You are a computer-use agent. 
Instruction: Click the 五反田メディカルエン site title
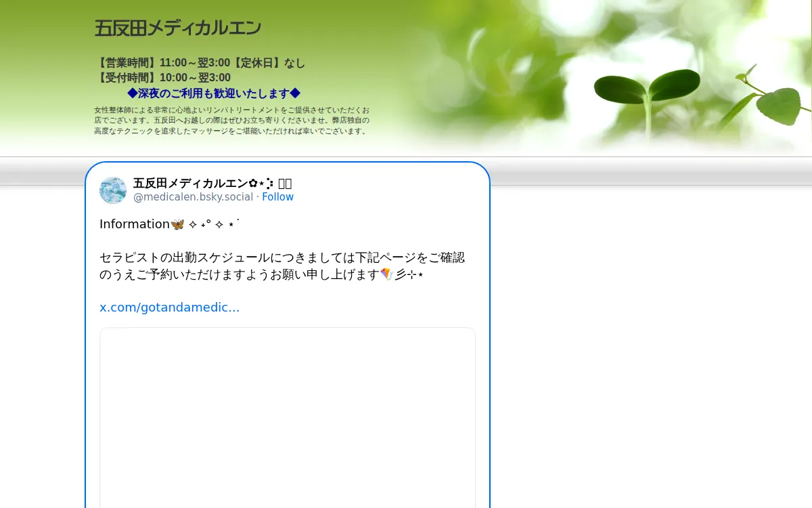point(177,28)
